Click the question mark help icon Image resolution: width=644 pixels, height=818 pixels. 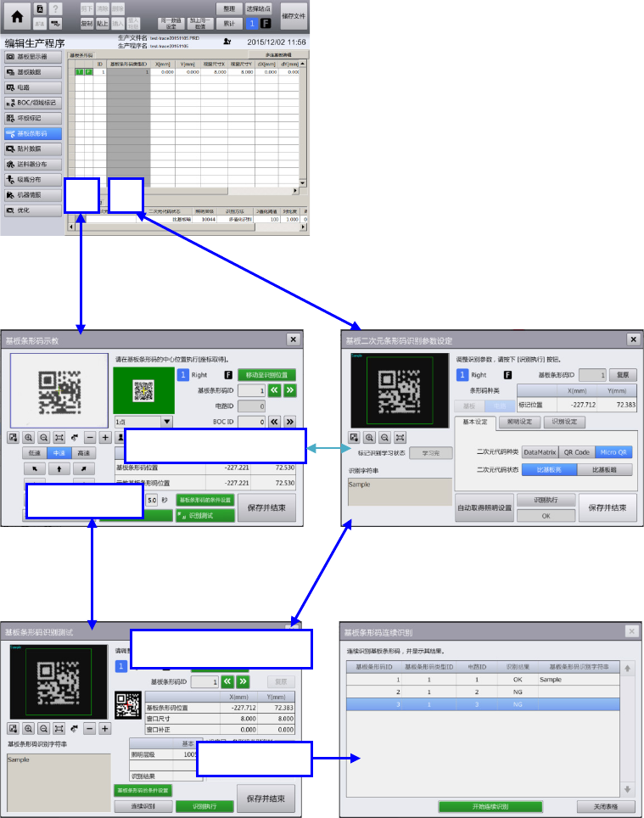point(55,8)
